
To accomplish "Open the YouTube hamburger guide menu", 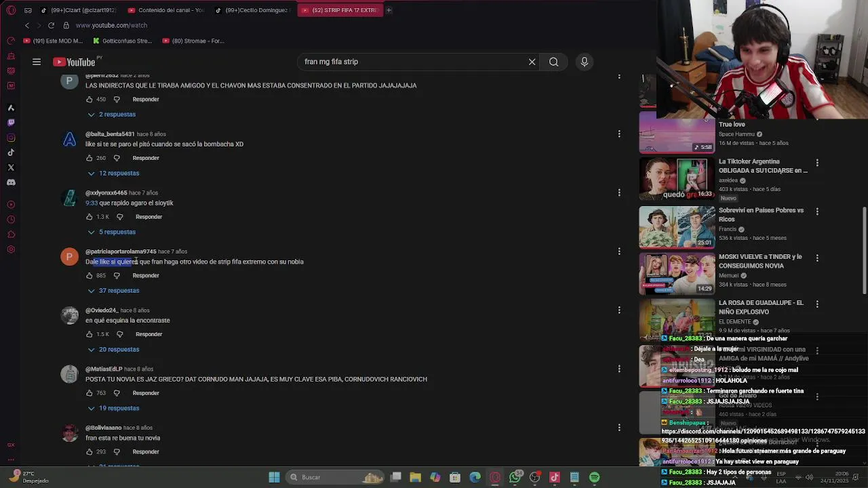I will (x=37, y=62).
